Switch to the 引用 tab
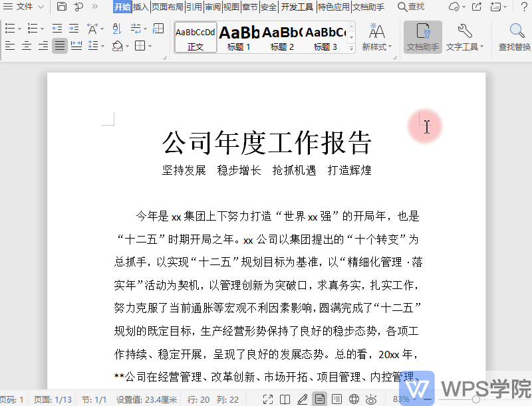 (194, 7)
